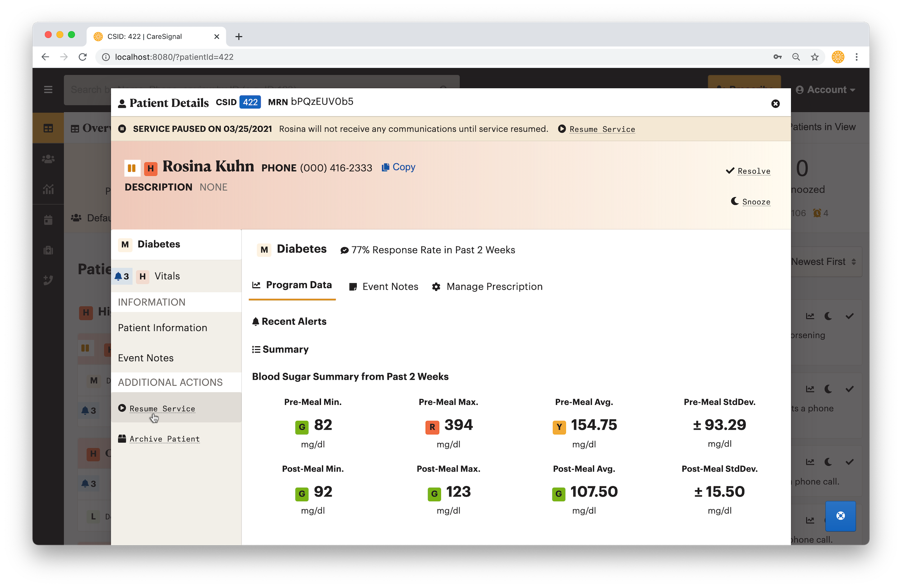This screenshot has height=588, width=902.
Task: Reload the page in the browser
Action: click(83, 57)
